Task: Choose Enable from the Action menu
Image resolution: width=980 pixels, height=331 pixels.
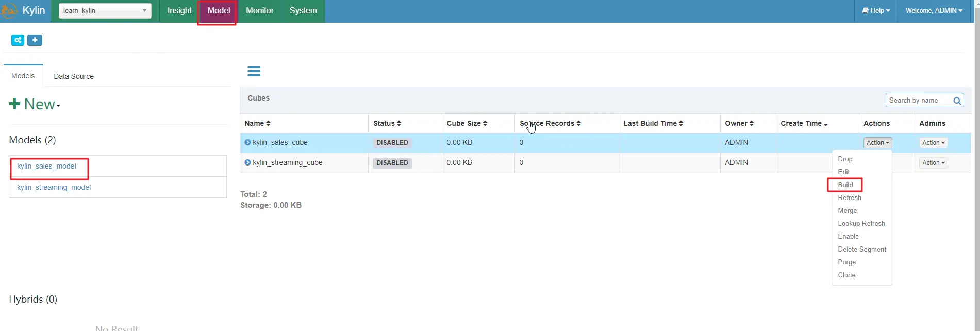Action: pyautogui.click(x=848, y=236)
